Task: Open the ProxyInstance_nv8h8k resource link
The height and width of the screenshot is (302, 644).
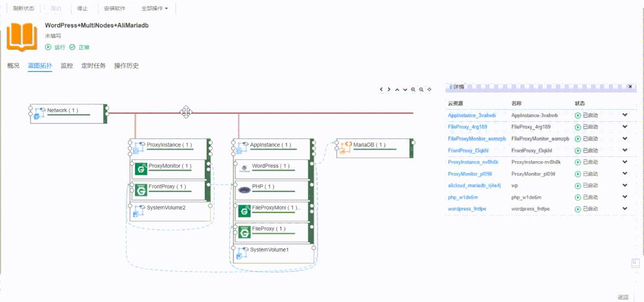Action: tap(473, 162)
